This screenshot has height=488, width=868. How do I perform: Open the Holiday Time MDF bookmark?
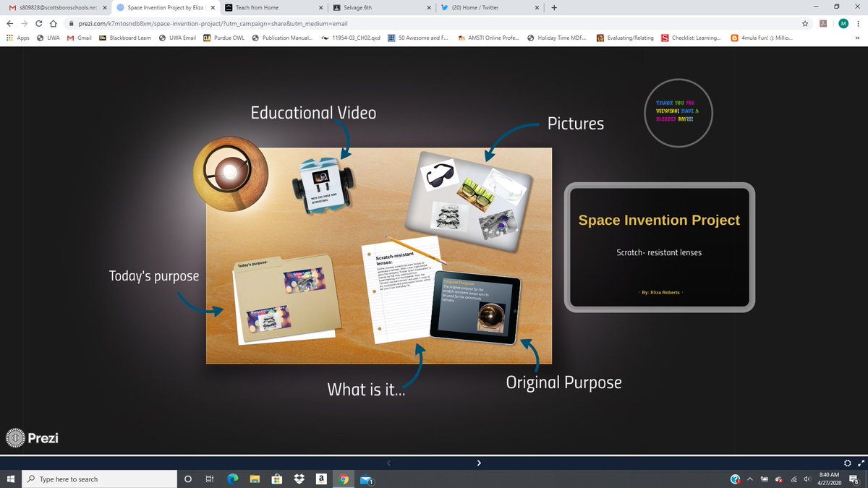coord(557,38)
